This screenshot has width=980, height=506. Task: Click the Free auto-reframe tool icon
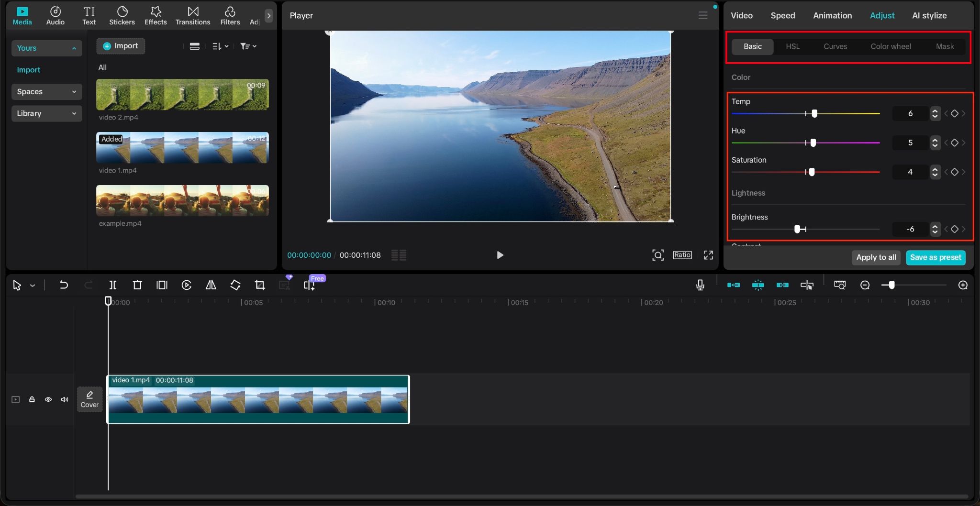[x=309, y=285]
